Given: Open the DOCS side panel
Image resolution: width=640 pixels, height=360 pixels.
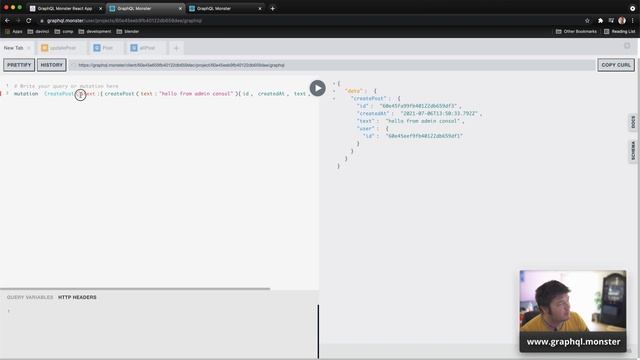Looking at the screenshot, I should (x=633, y=122).
